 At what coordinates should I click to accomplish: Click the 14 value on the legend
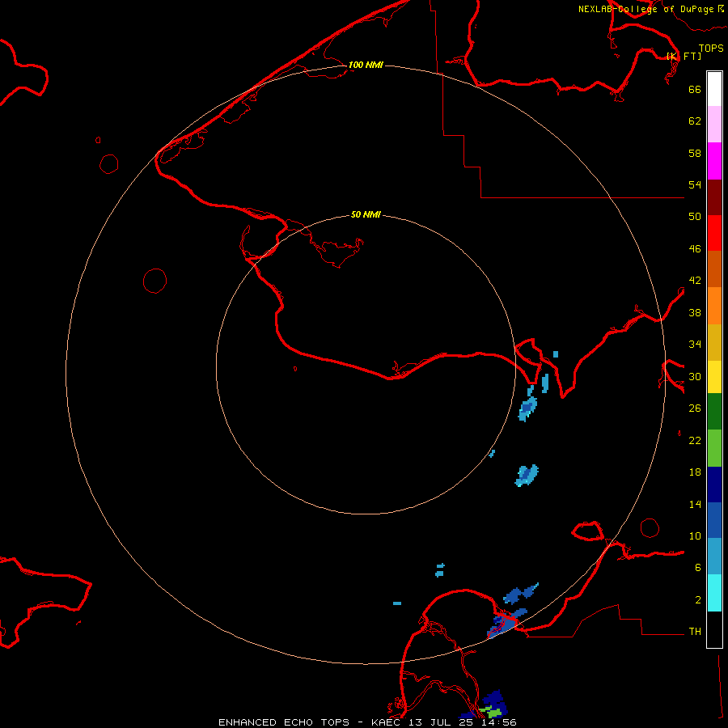[x=695, y=504]
